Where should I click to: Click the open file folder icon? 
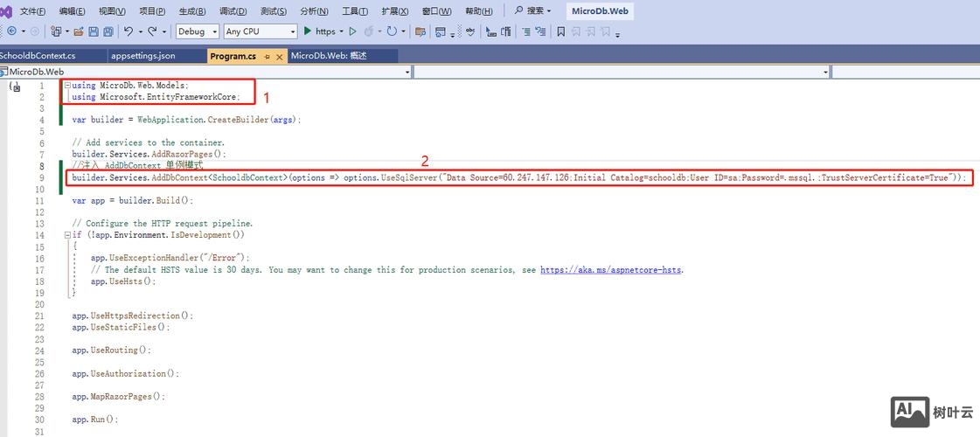(79, 31)
